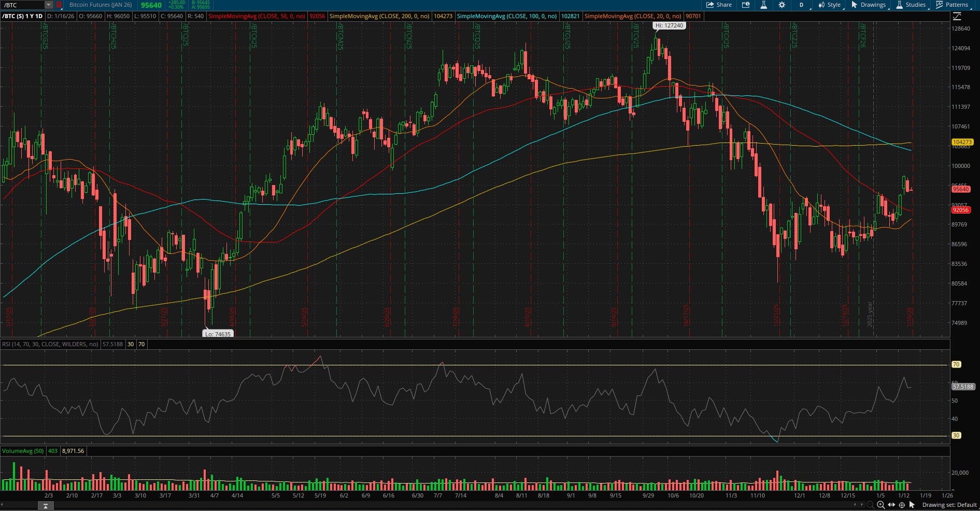Click the horizontal pan arrows icon

892,504
